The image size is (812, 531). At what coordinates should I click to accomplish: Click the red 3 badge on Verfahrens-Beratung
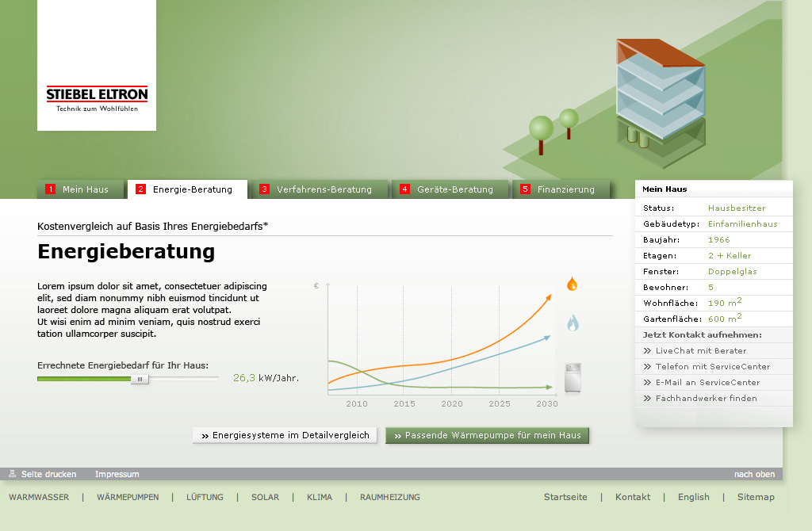(x=265, y=189)
